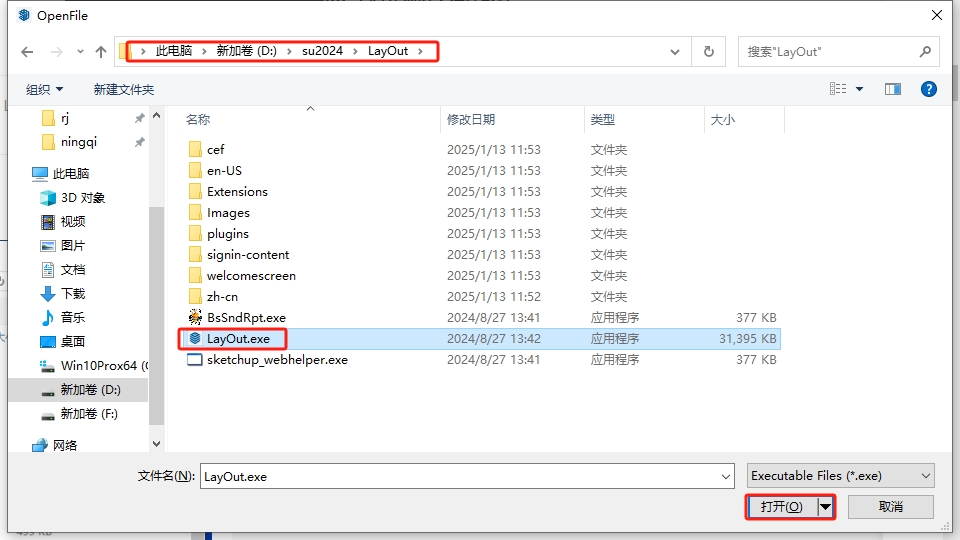960x540 pixels.
Task: Go forward using the right arrow
Action: 56,52
